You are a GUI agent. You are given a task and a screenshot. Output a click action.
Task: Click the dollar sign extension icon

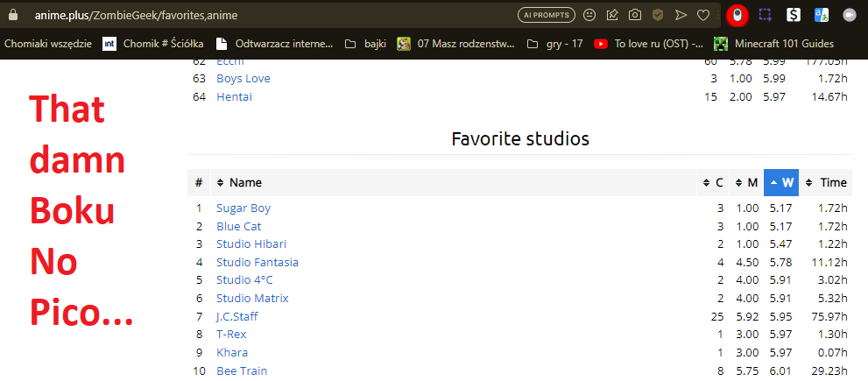pyautogui.click(x=793, y=15)
